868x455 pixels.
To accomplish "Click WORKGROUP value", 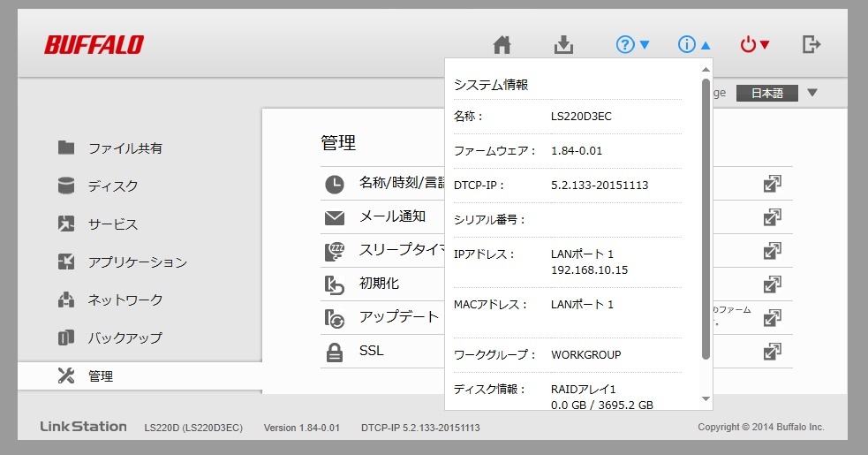I will click(x=585, y=354).
